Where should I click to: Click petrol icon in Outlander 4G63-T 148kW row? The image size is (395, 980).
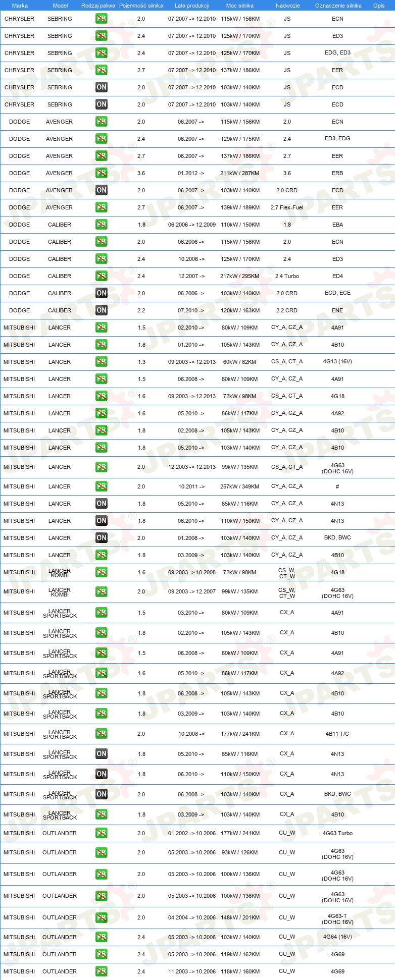point(102,917)
